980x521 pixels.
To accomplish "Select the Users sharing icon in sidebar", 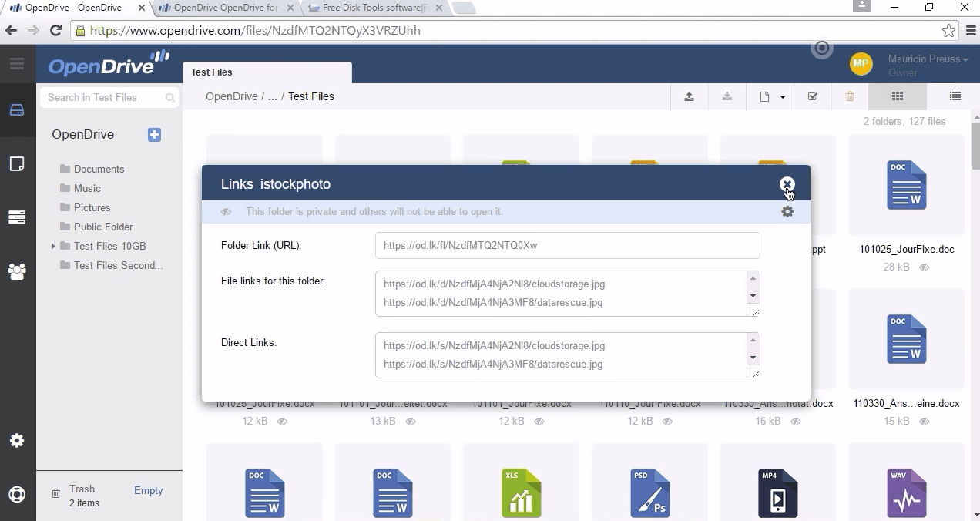I will click(x=17, y=271).
